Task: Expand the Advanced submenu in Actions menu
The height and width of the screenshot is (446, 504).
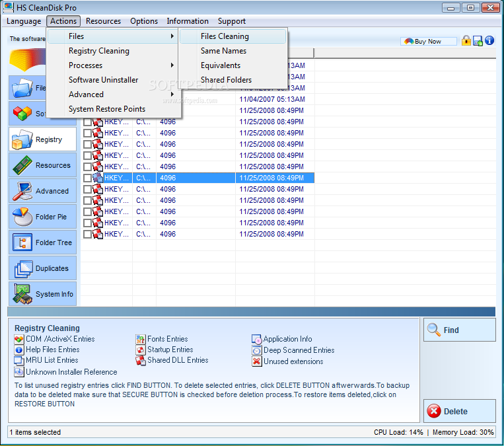Action: 112,94
